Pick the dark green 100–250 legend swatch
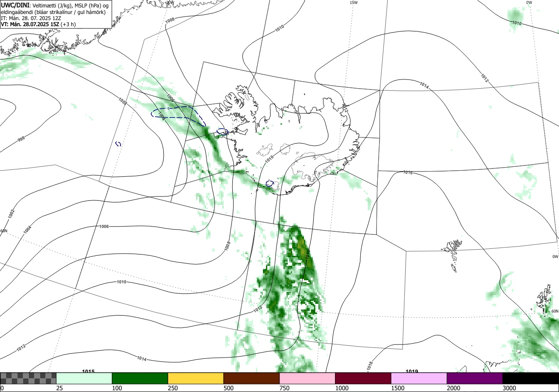Screen dimensions: 559x392 140,378
